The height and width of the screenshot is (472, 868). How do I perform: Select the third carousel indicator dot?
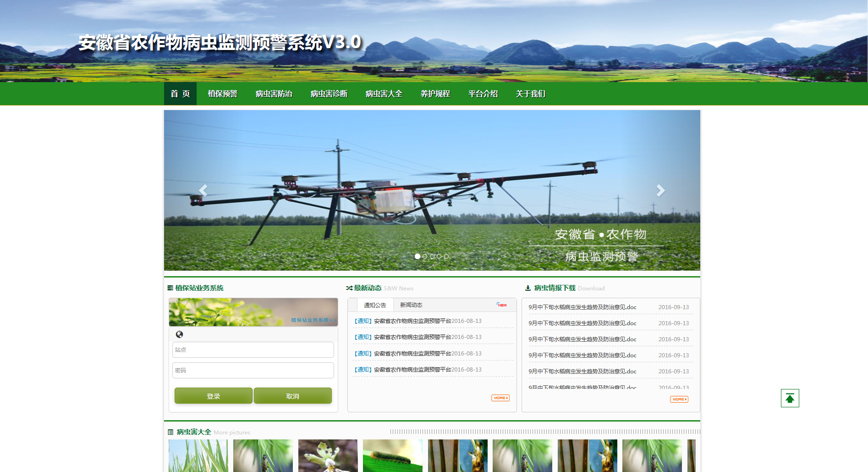click(x=432, y=256)
